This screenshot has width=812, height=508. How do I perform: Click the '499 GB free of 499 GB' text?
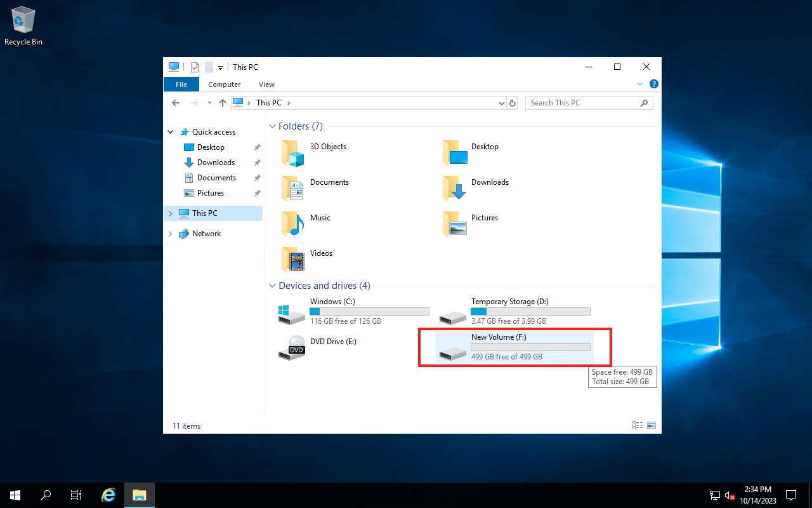point(507,357)
